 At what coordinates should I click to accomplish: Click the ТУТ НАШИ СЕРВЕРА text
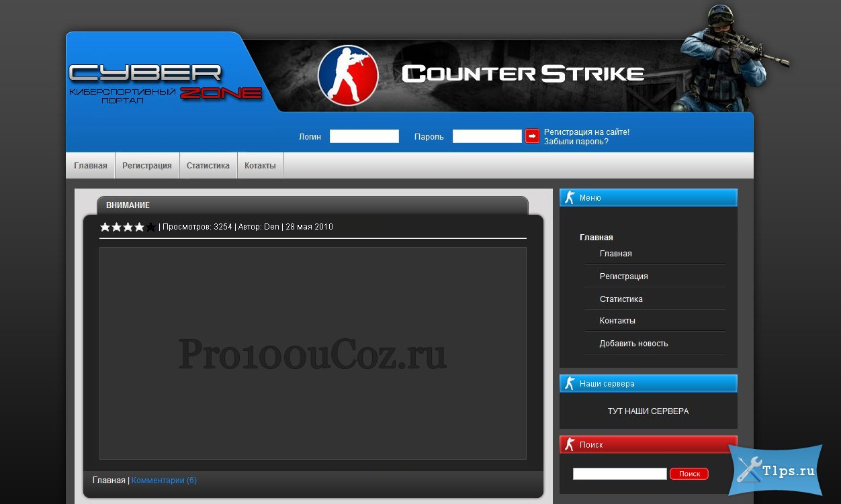(648, 411)
